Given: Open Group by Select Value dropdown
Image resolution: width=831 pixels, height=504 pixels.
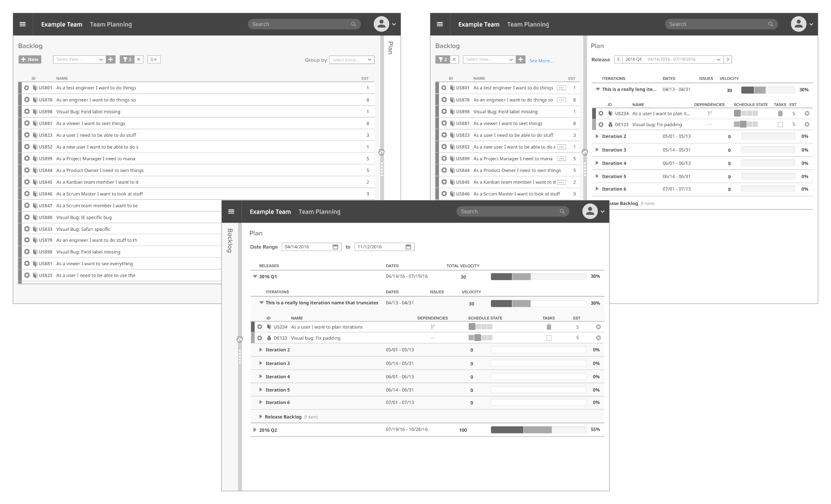Looking at the screenshot, I should tap(352, 60).
